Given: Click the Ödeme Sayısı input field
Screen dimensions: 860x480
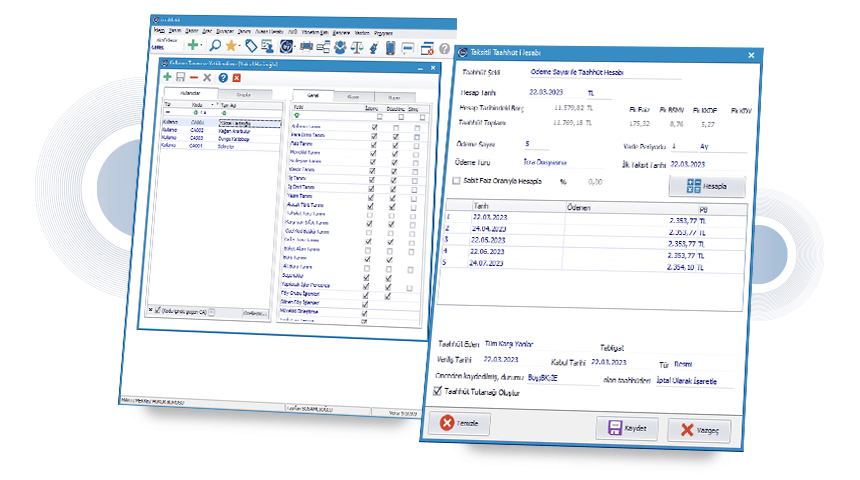Looking at the screenshot, I should point(536,144).
